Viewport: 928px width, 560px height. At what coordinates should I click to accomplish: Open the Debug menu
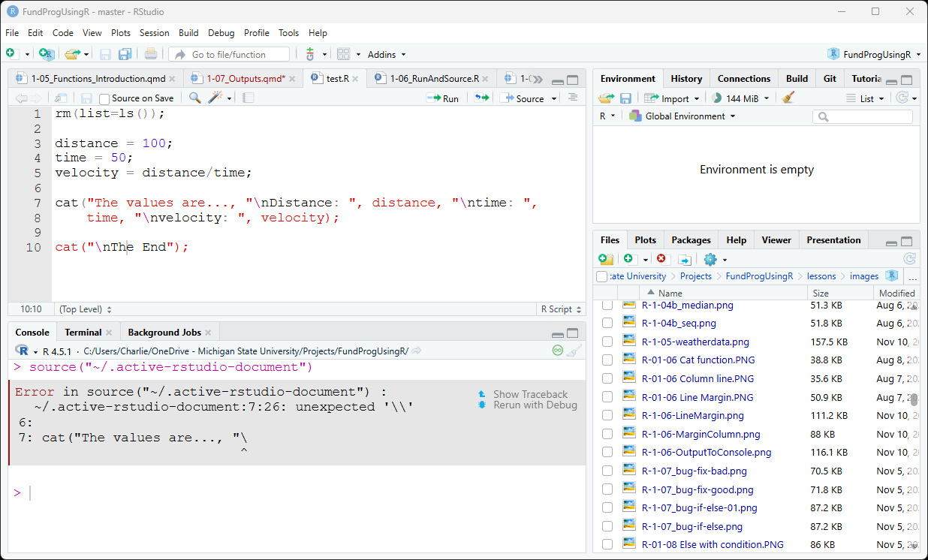(x=221, y=33)
